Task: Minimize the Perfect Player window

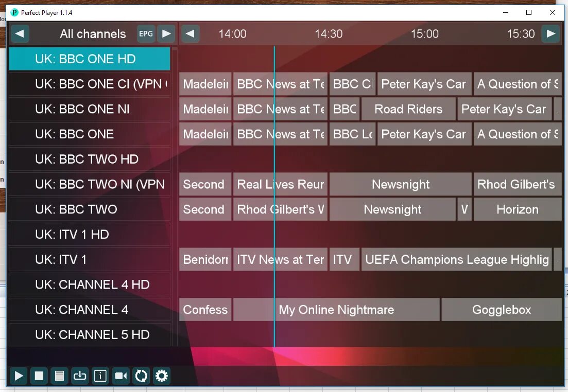Action: (x=506, y=13)
